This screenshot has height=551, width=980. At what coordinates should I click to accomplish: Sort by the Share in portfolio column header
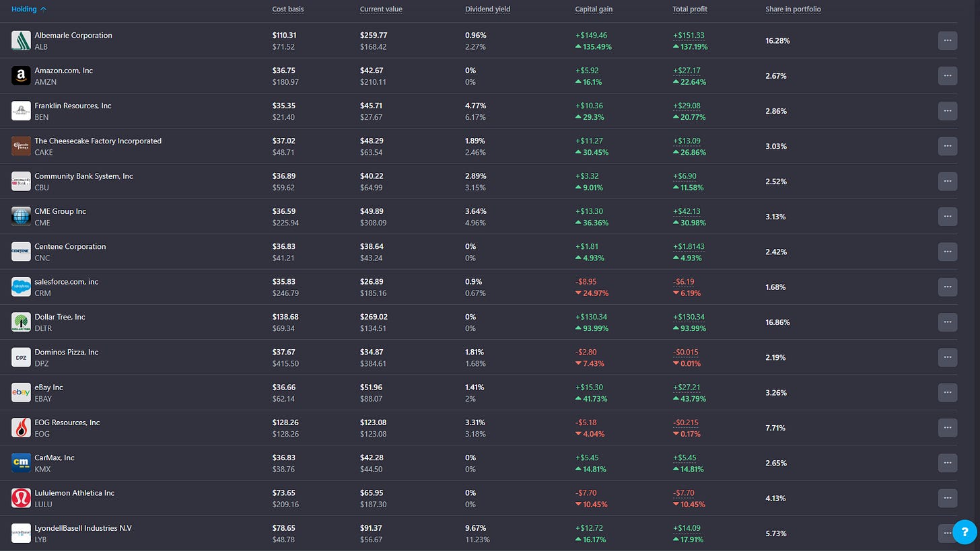(x=793, y=9)
